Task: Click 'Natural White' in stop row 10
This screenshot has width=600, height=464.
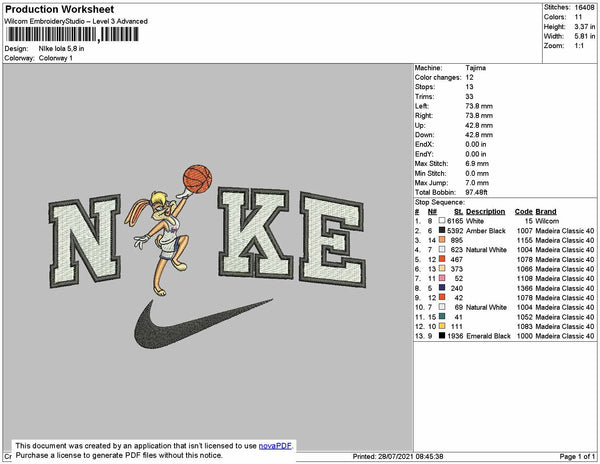Action: pyautogui.click(x=486, y=307)
